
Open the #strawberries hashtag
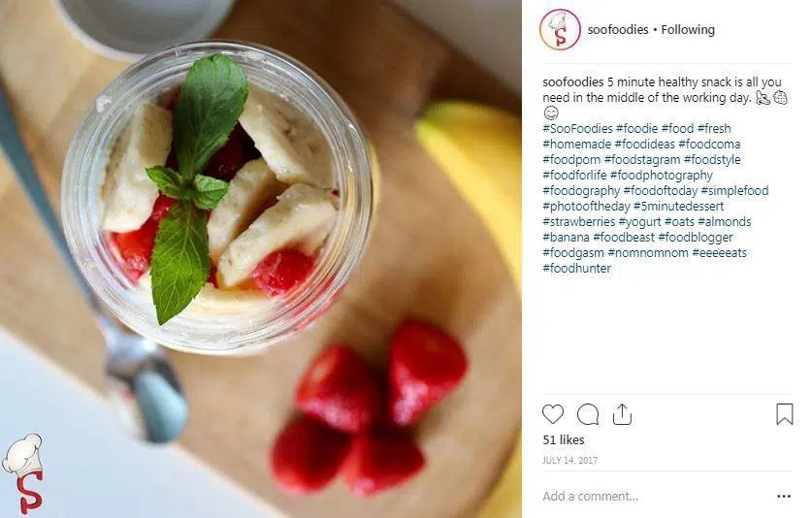[x=578, y=222]
